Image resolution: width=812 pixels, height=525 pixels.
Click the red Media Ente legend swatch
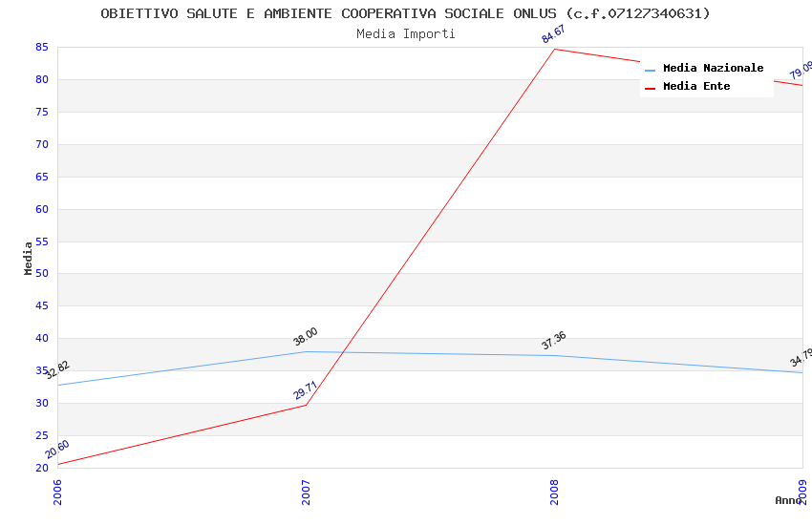650,89
